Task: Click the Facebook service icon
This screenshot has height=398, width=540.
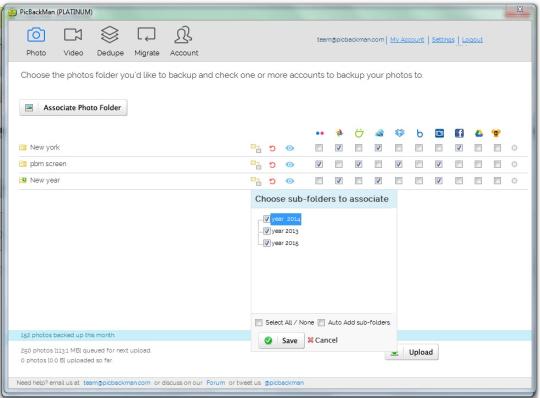Action: [459, 133]
